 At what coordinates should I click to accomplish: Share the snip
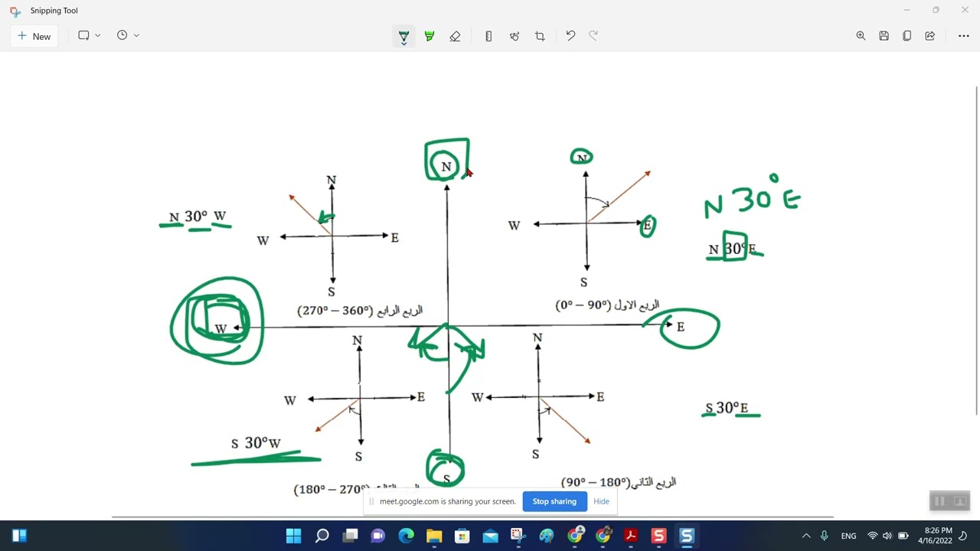tap(929, 36)
